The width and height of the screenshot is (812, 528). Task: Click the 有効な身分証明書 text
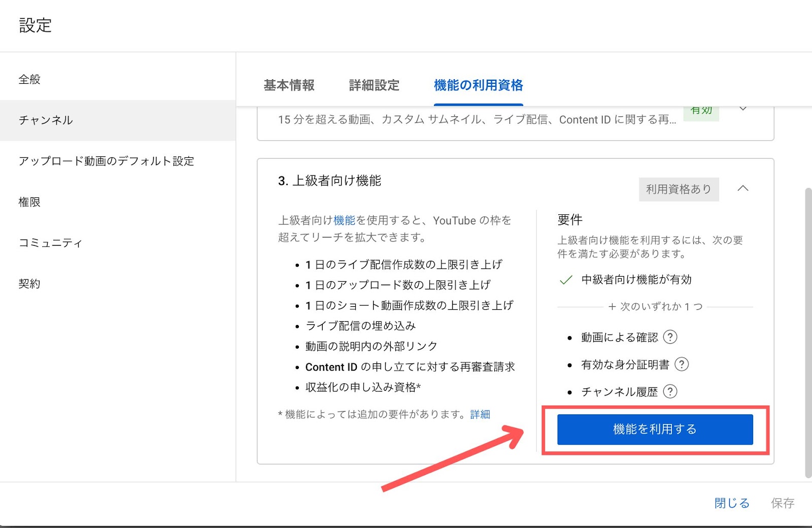point(625,365)
